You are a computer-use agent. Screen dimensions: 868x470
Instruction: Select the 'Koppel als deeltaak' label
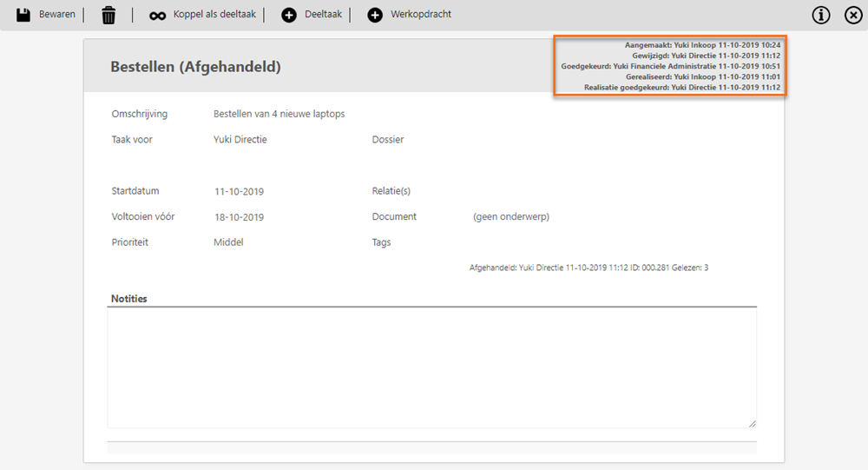click(214, 15)
